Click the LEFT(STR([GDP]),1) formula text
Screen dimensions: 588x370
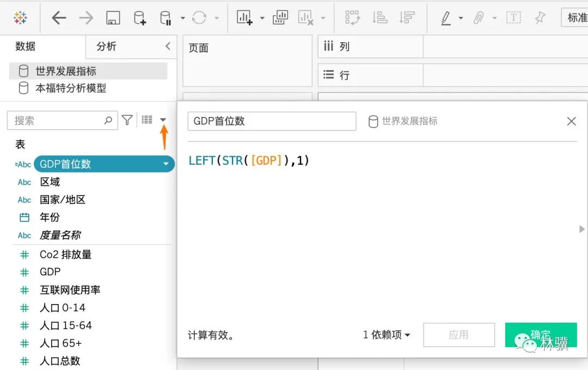[249, 161]
